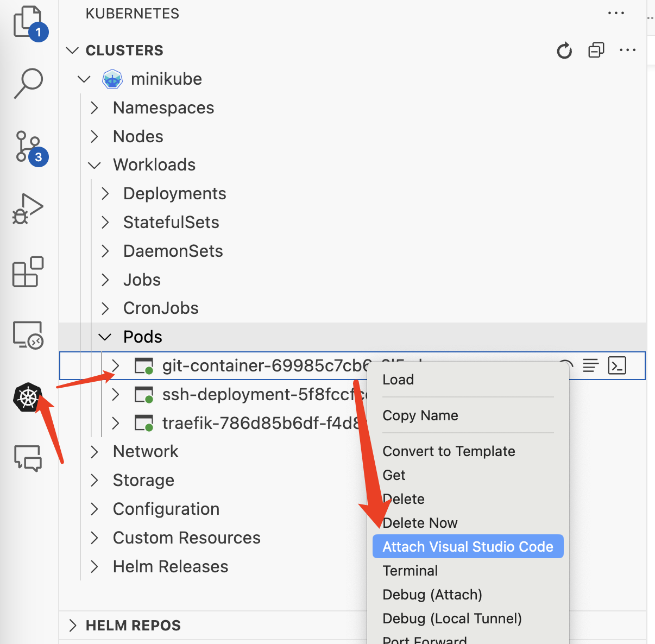Expand the Deployments node
The height and width of the screenshot is (644, 655).
[105, 193]
